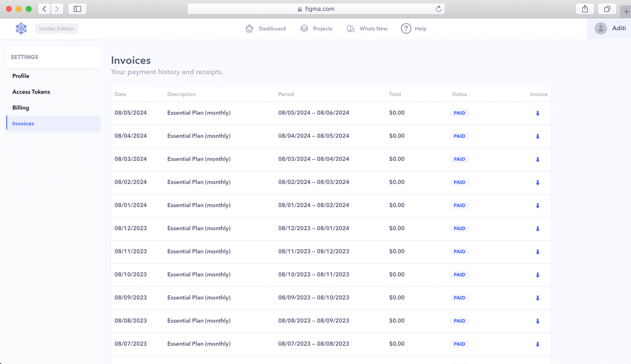Download invoice dated 08/02/2024
The width and height of the screenshot is (631, 364).
coord(538,182)
